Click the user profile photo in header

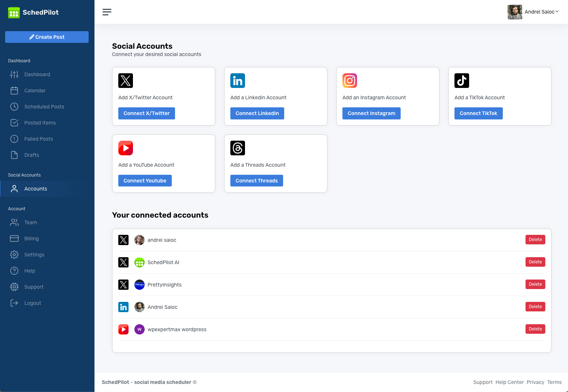[x=515, y=12]
